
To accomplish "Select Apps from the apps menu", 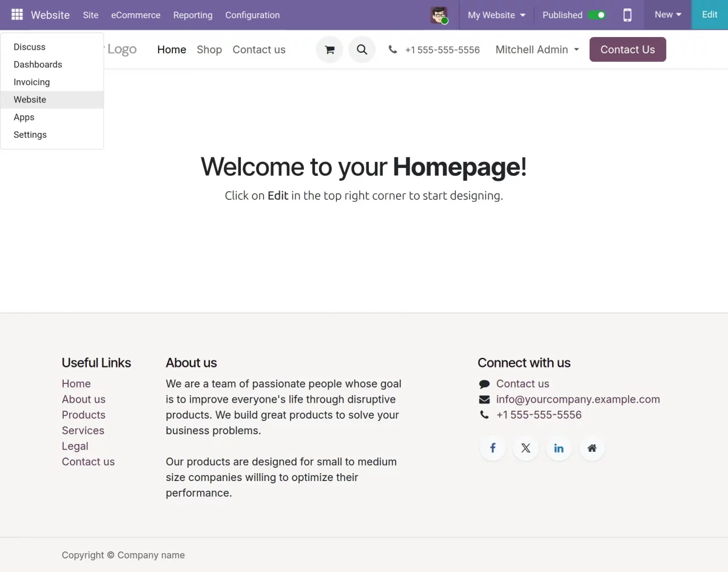I will [52, 117].
